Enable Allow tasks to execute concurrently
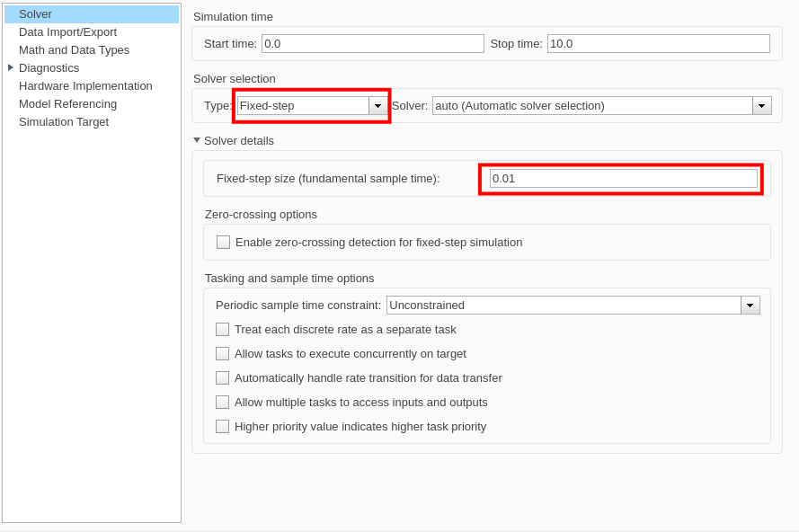This screenshot has height=532, width=799. [x=223, y=354]
